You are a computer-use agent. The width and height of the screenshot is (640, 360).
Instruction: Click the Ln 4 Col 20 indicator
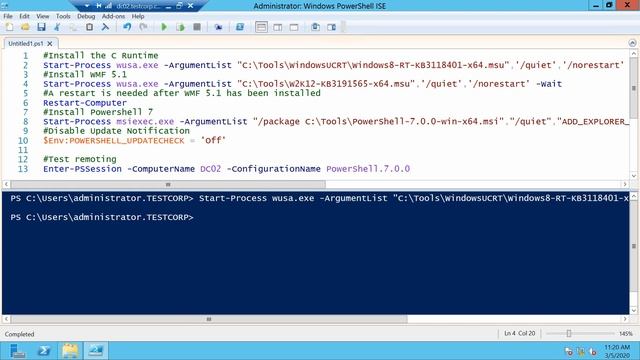click(x=520, y=333)
